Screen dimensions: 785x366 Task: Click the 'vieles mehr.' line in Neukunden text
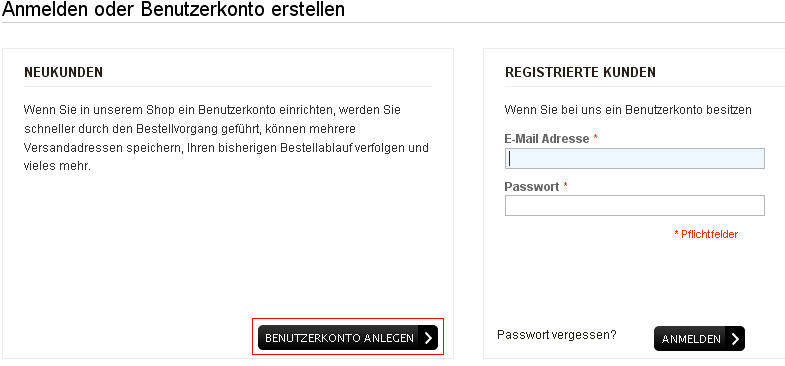(x=57, y=166)
